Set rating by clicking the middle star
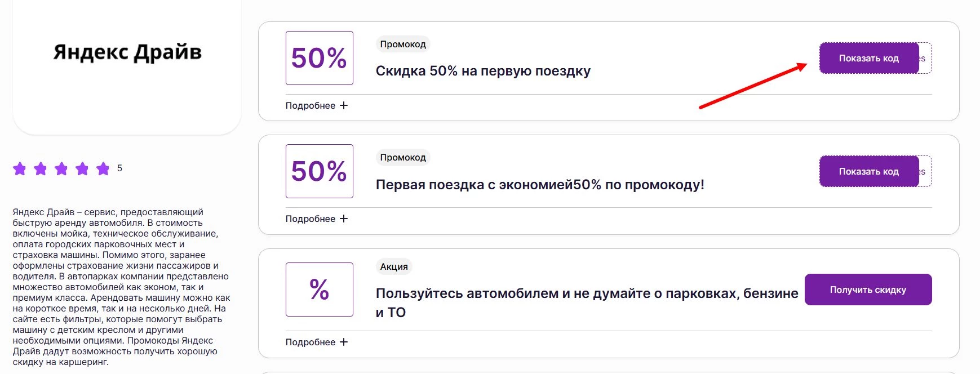Viewport: 980px width, 374px height. pyautogui.click(x=62, y=168)
